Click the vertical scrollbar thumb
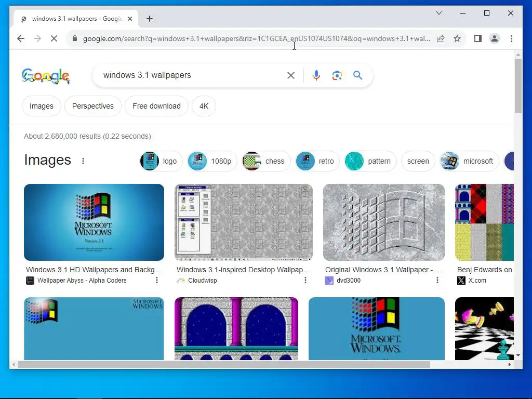The image size is (532, 399). tap(518, 86)
